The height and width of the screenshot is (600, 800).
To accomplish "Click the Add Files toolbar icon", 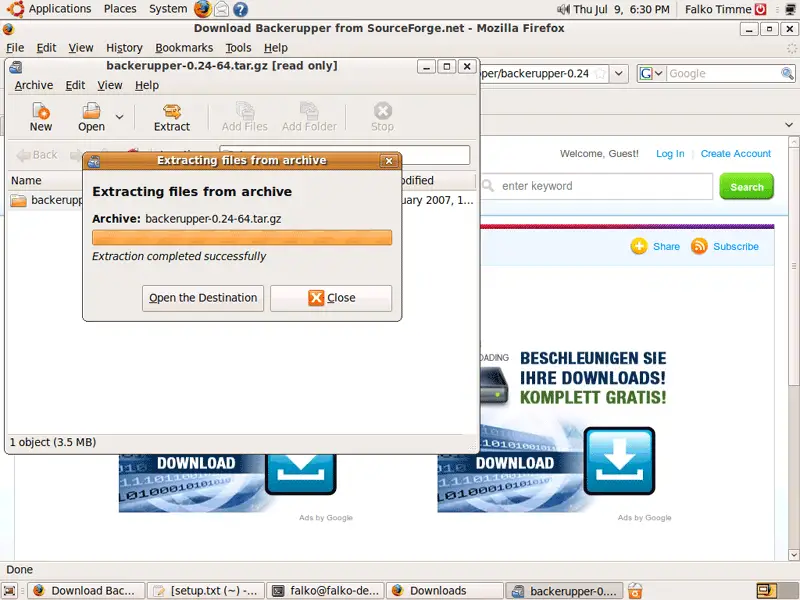I will click(244, 117).
